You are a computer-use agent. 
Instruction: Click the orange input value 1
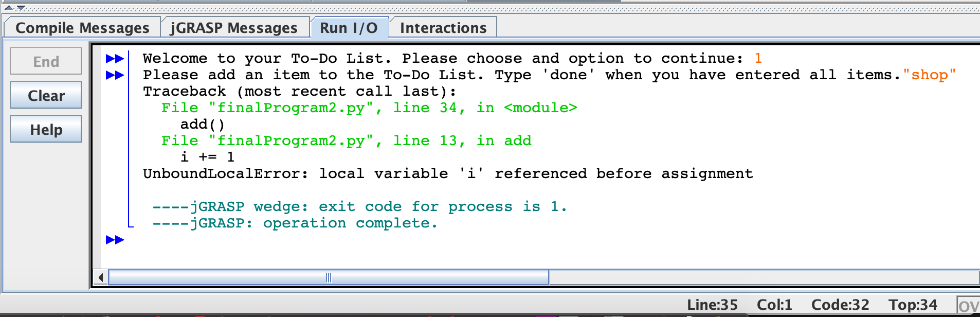tap(758, 59)
